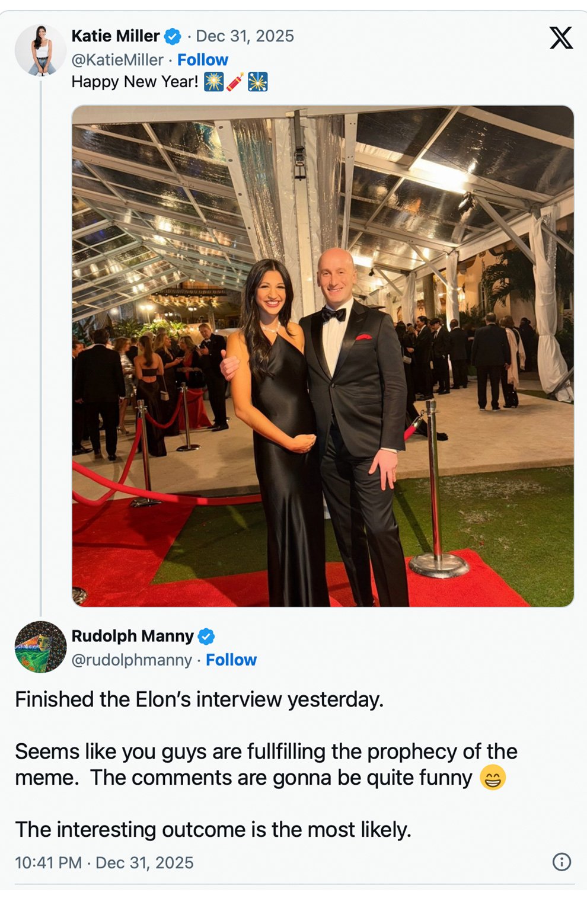
Task: Click the 'Finished the Elon's interview yesterday' text
Action: 199,699
